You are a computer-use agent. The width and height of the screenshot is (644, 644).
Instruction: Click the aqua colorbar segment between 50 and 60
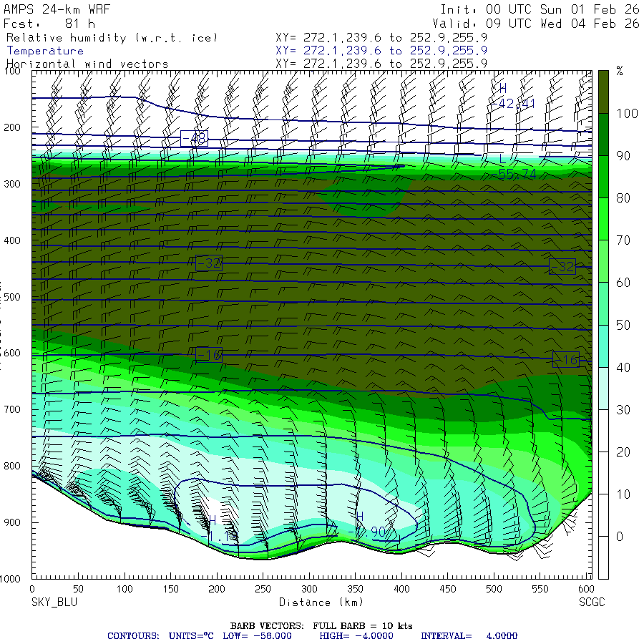click(603, 303)
